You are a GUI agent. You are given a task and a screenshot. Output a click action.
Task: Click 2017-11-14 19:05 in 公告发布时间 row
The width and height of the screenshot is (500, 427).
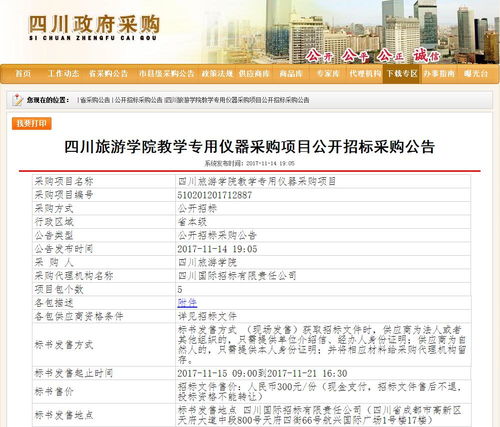(x=217, y=249)
